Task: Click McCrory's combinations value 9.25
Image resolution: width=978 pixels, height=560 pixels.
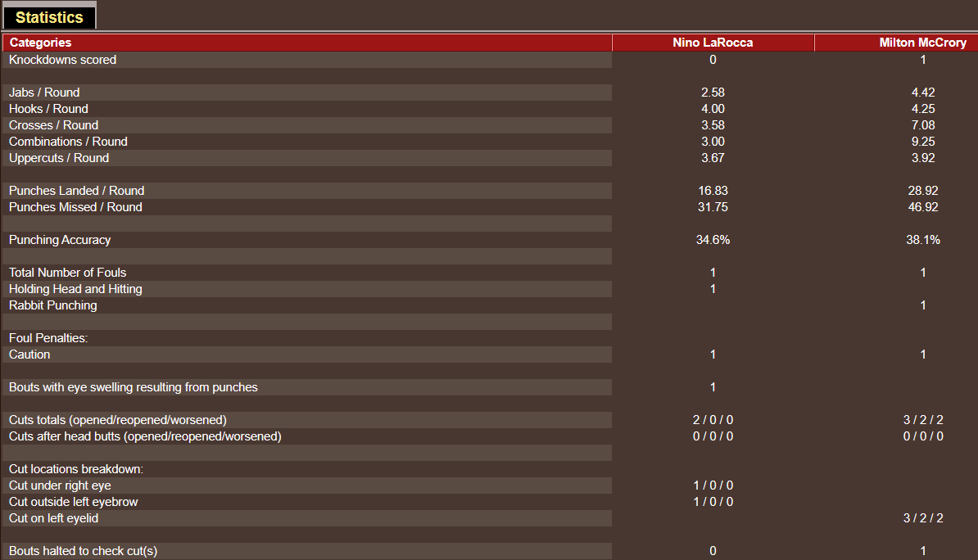Action: click(x=923, y=142)
